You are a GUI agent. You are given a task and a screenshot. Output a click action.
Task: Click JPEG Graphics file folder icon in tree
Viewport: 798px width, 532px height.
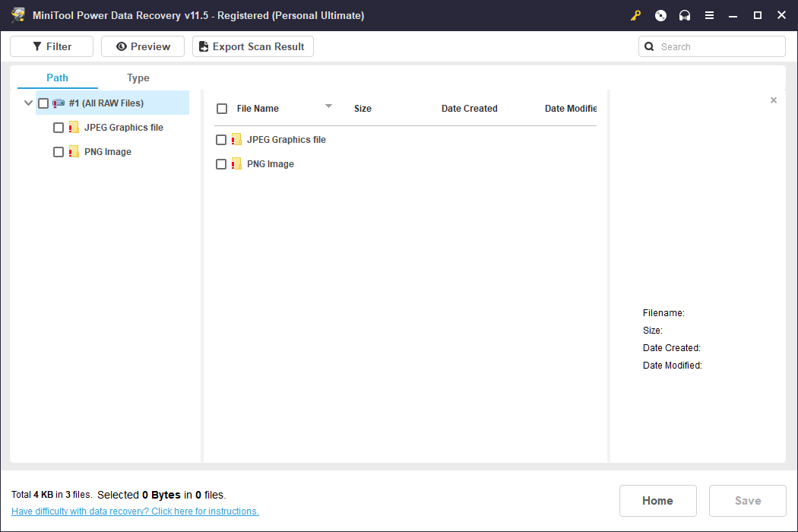tap(74, 127)
